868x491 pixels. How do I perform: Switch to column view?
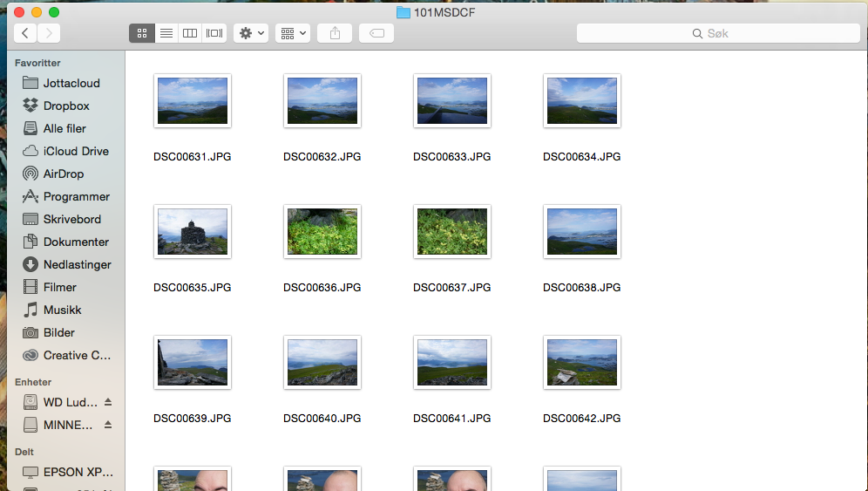[190, 33]
